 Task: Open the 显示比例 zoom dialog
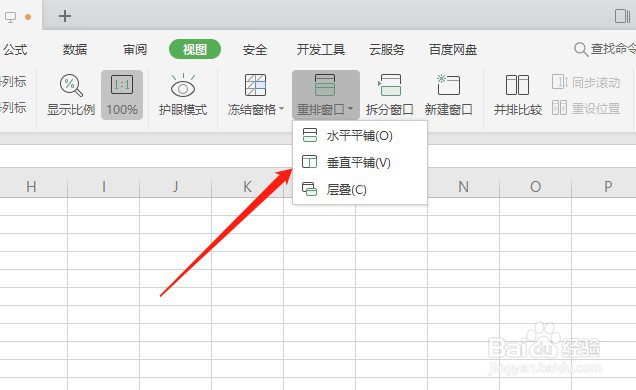coord(71,94)
